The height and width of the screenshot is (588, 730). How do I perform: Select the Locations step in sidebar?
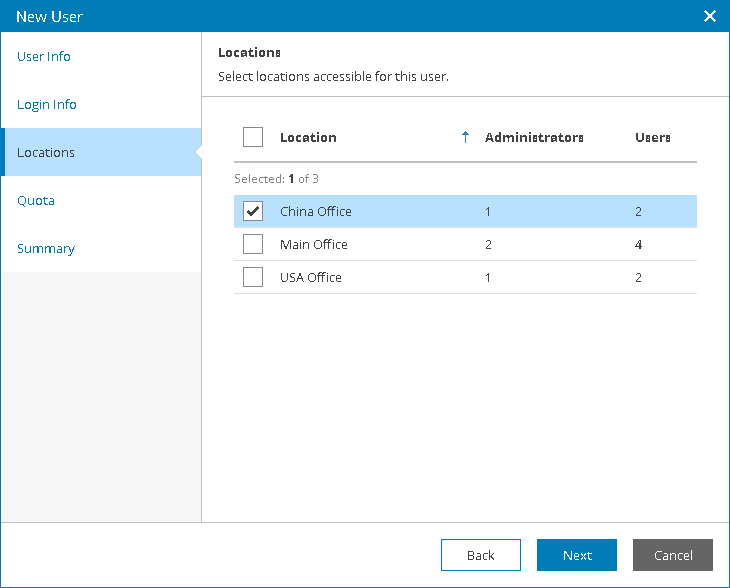pyautogui.click(x=46, y=153)
